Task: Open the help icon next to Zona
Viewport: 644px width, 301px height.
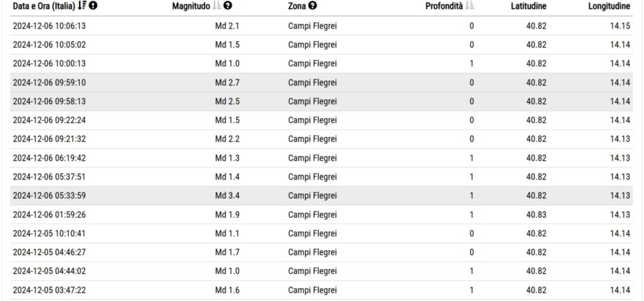Action: [x=313, y=6]
